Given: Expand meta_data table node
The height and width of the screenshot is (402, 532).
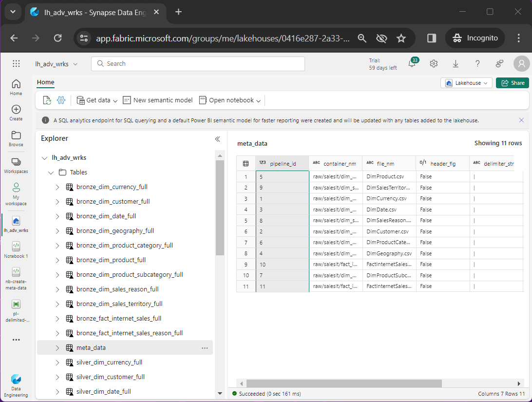Looking at the screenshot, I should pyautogui.click(x=57, y=348).
